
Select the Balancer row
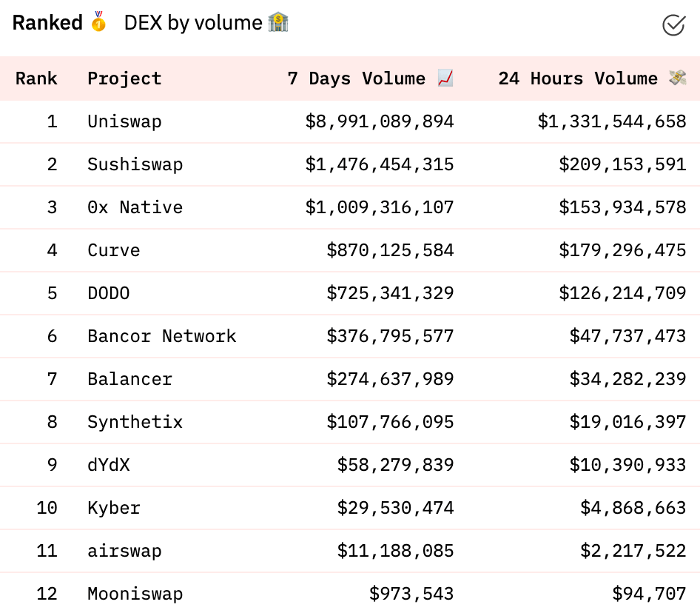(350, 379)
